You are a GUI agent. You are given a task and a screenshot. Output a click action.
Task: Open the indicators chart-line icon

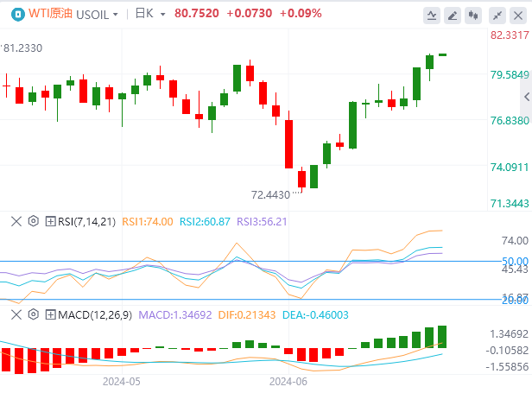(x=432, y=16)
